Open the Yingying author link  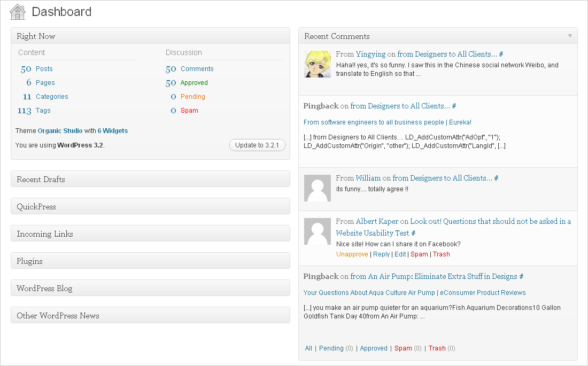click(x=370, y=54)
